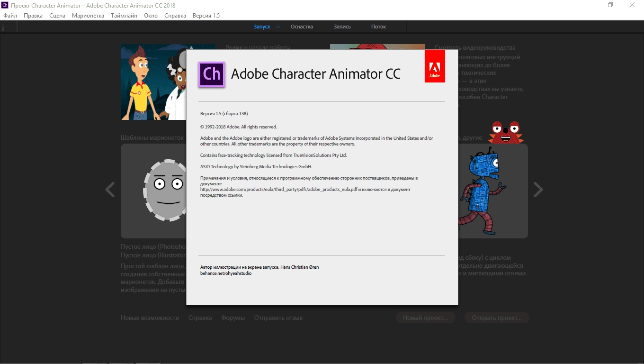
Task: Switch to the Запуск workspace tab
Action: (x=262, y=27)
